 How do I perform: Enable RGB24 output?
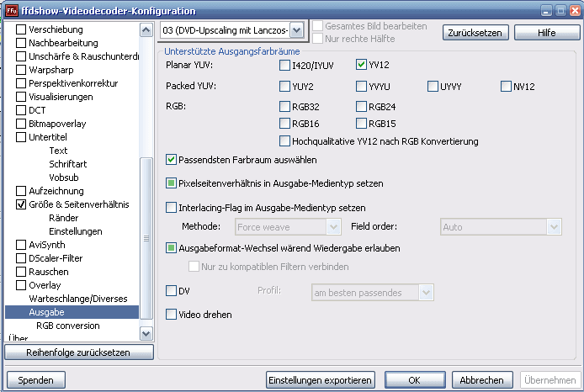361,107
